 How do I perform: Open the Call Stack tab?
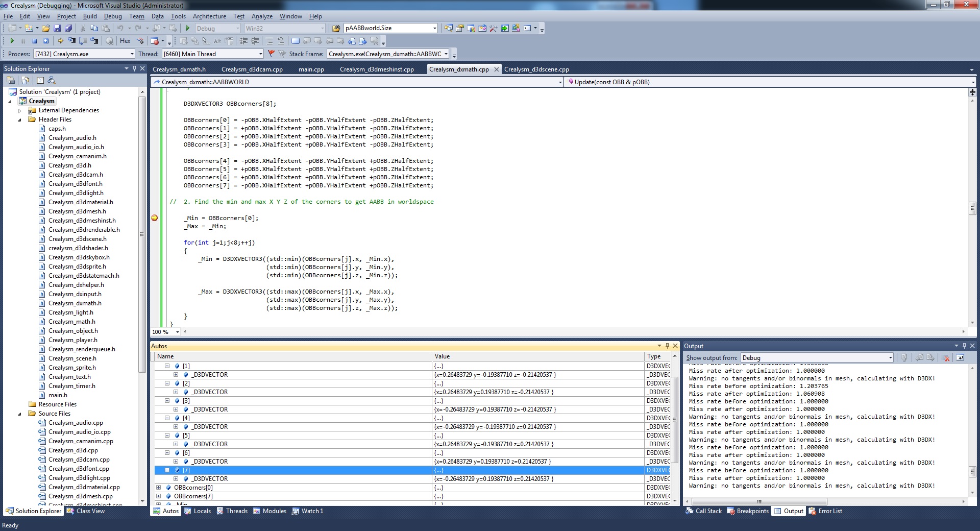708,511
